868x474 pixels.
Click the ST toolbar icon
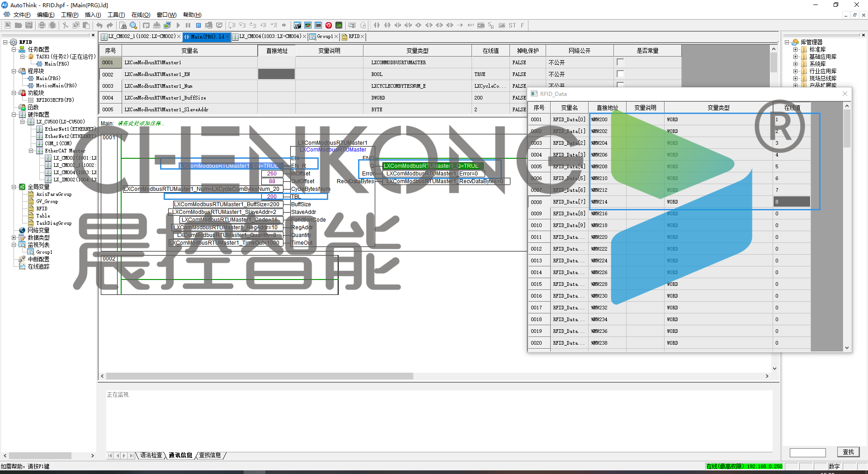click(x=512, y=25)
